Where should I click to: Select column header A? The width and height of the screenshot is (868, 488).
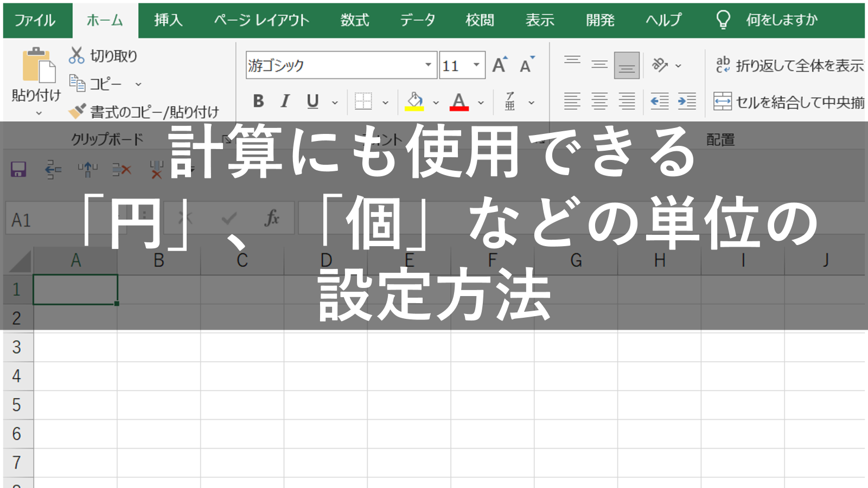(75, 260)
